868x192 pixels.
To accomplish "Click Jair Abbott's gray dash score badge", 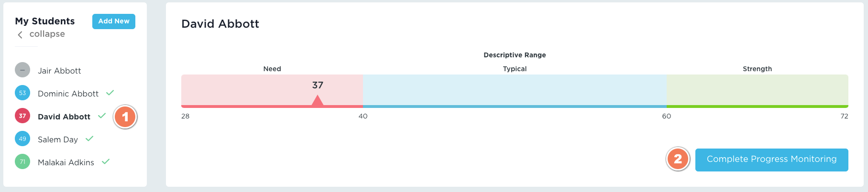I will (22, 70).
